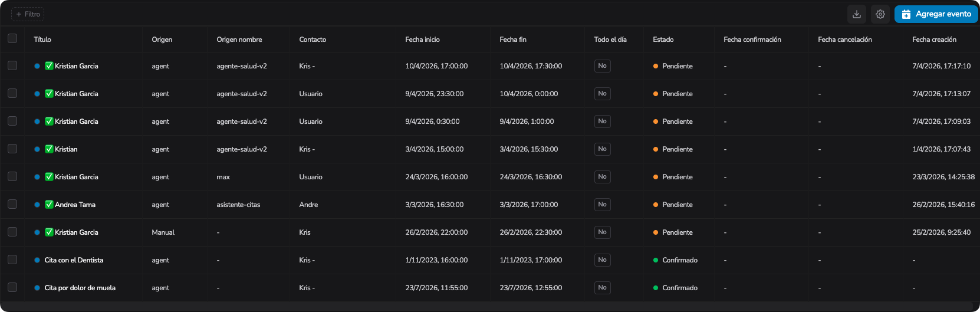Check the box for Andrea Tama row
The height and width of the screenshot is (312, 980).
click(12, 204)
